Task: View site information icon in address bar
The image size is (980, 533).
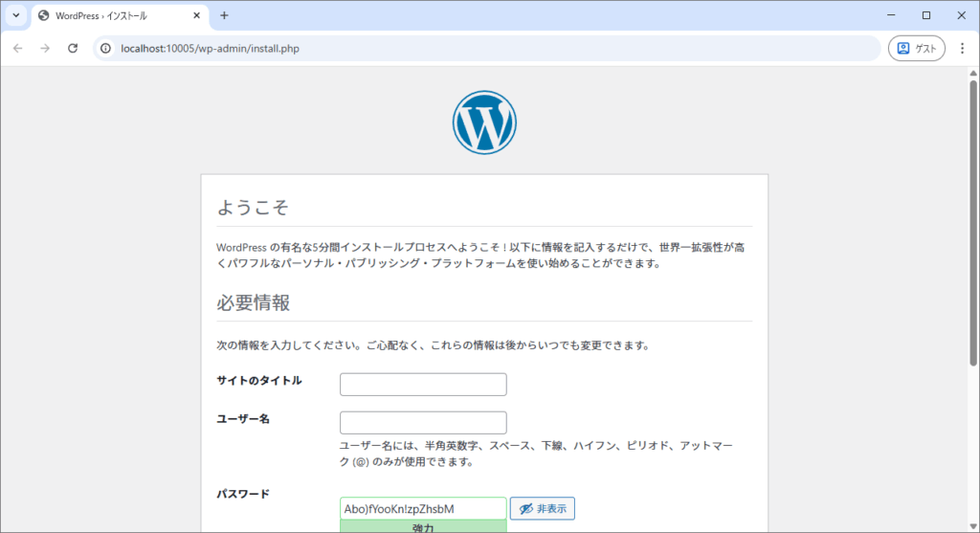Action: (106, 49)
